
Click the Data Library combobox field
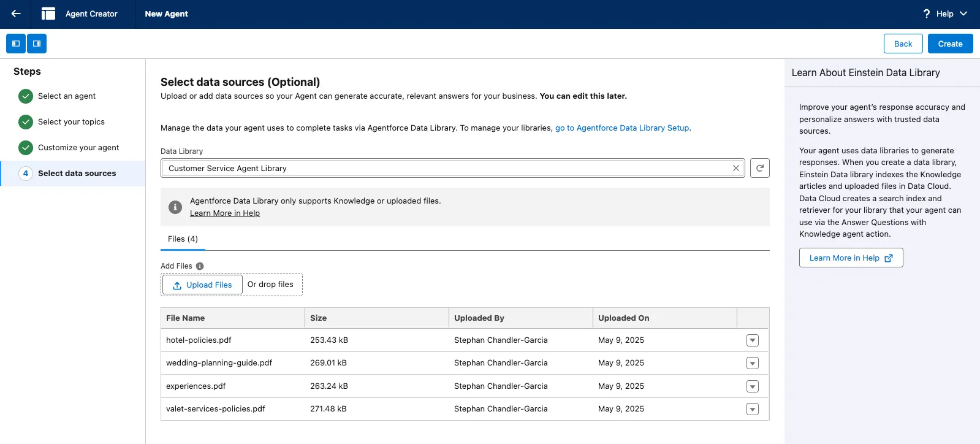click(446, 168)
